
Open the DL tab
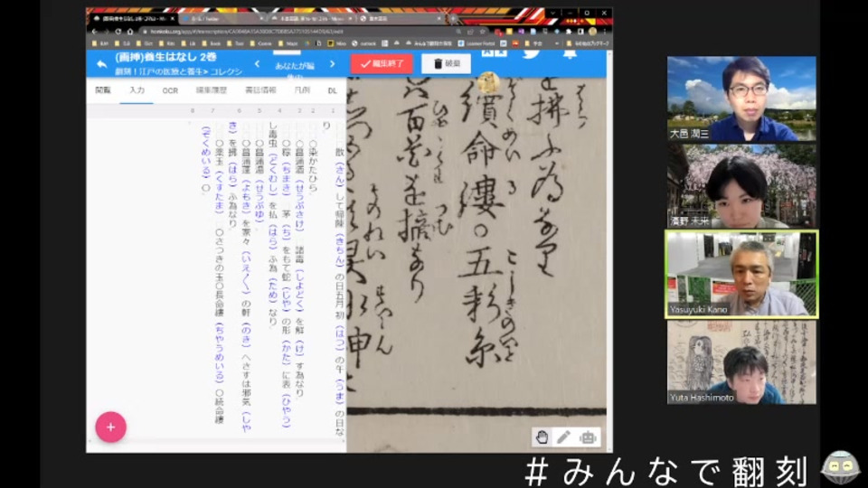[332, 90]
